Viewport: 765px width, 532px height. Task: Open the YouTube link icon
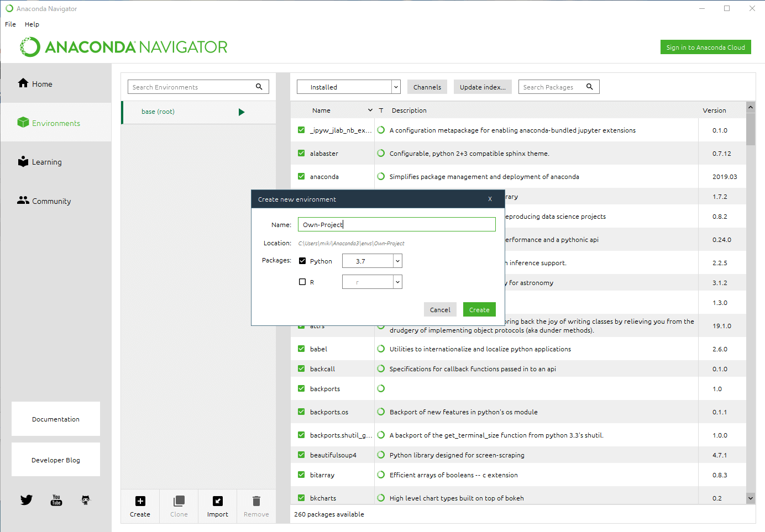point(56,500)
